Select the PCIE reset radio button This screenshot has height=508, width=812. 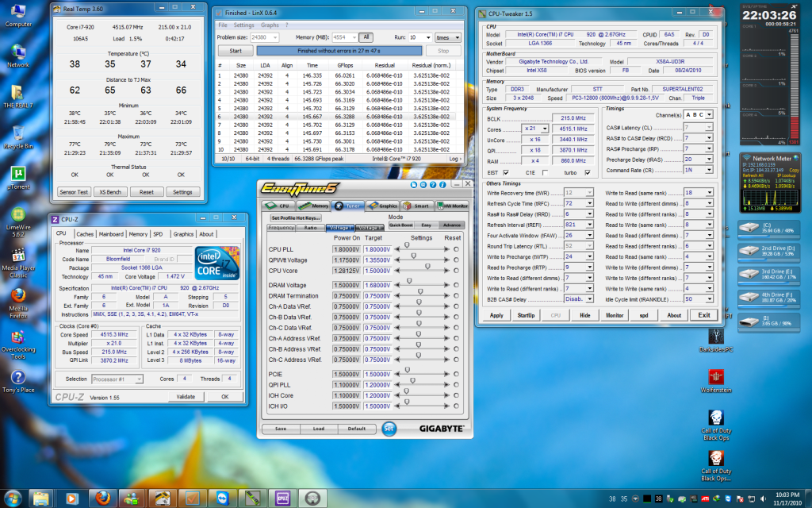(456, 374)
